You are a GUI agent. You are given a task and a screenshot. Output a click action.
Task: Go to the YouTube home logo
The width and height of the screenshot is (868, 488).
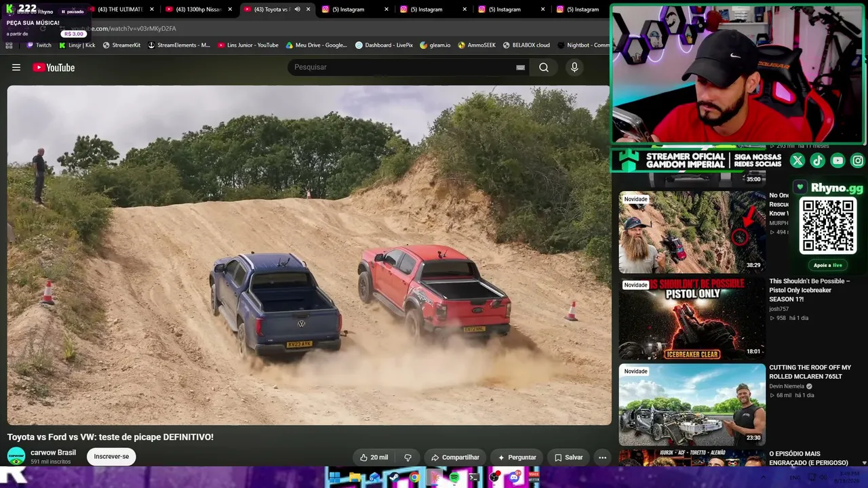tap(54, 67)
